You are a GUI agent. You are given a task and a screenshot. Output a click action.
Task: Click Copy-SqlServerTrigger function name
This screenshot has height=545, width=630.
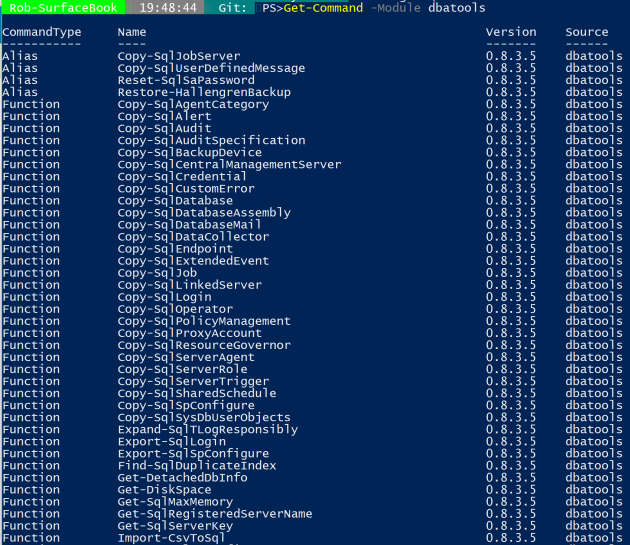(193, 382)
